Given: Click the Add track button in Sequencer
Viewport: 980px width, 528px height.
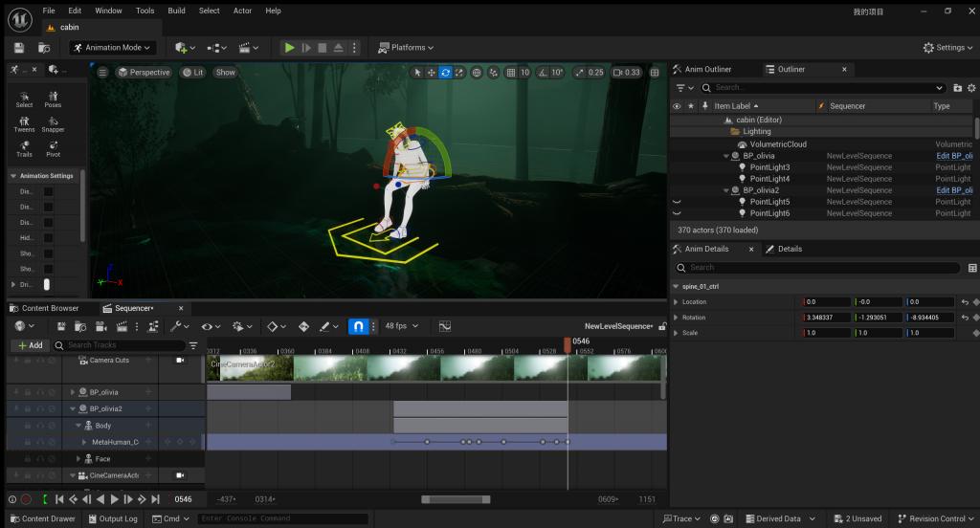Looking at the screenshot, I should pyautogui.click(x=30, y=345).
